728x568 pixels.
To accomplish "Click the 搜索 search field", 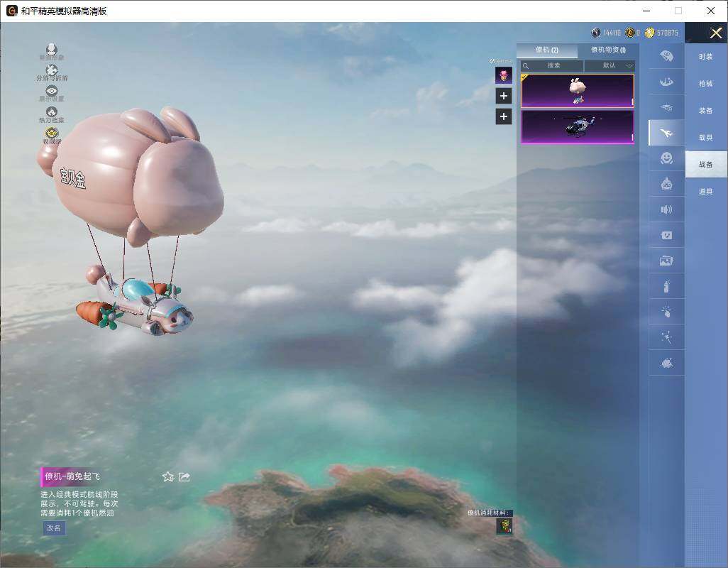I will (x=551, y=65).
